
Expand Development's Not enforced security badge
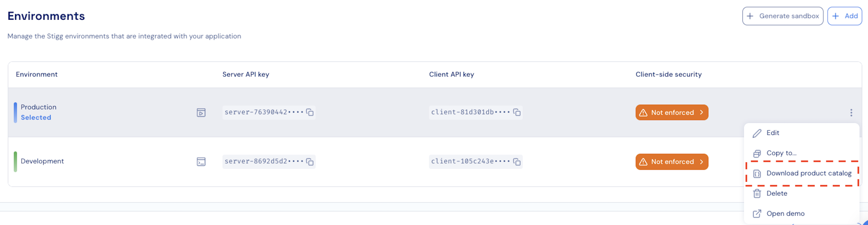672,162
